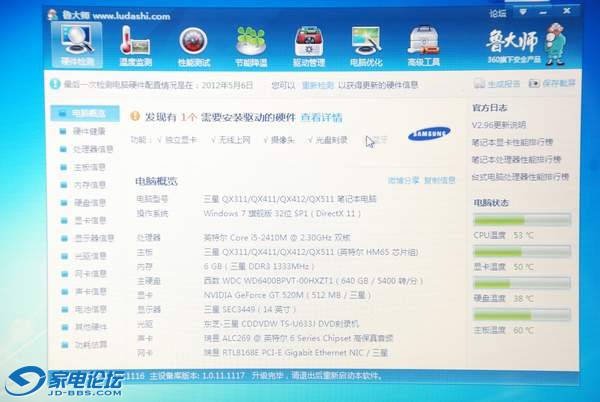Click the icon beside 其他硬件
Screen dimensions: 600x402
point(64,327)
